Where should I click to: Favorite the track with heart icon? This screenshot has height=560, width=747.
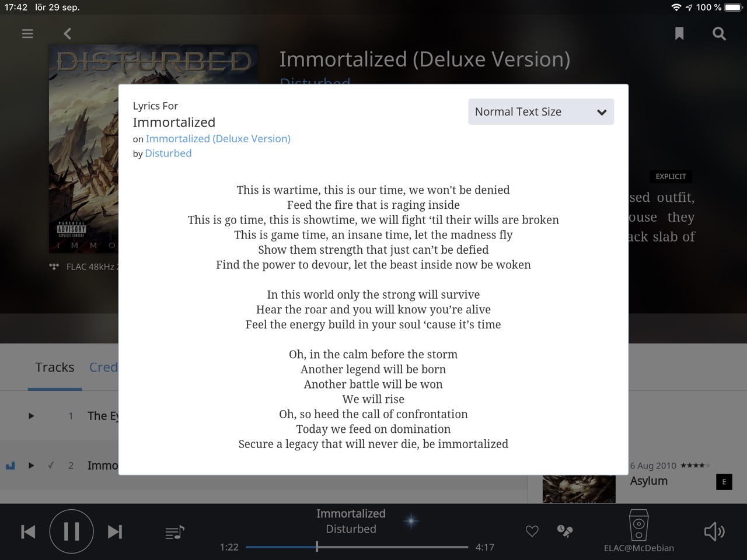[x=532, y=531]
